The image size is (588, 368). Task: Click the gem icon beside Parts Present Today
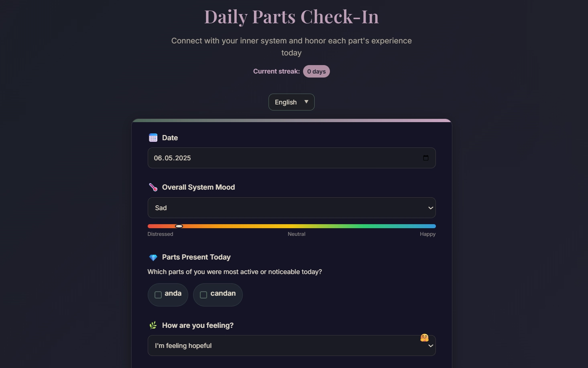click(153, 257)
